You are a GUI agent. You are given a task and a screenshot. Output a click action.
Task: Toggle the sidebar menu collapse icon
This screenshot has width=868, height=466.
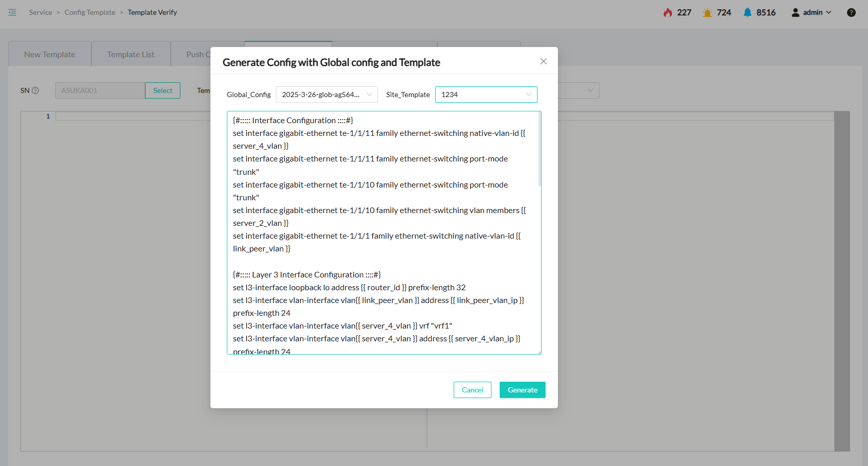pos(12,12)
